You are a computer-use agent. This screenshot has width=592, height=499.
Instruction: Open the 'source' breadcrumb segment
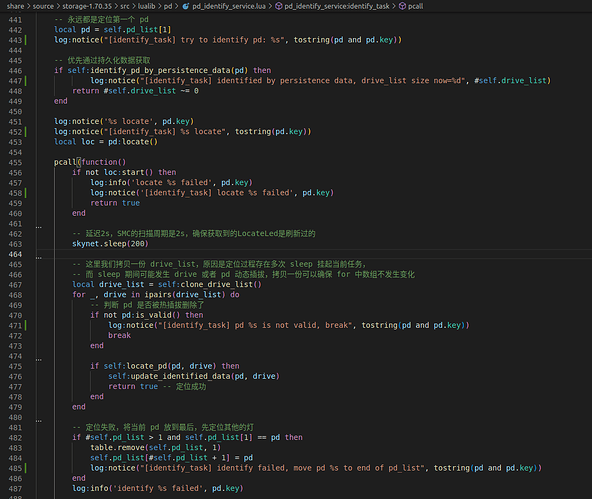coord(43,6)
